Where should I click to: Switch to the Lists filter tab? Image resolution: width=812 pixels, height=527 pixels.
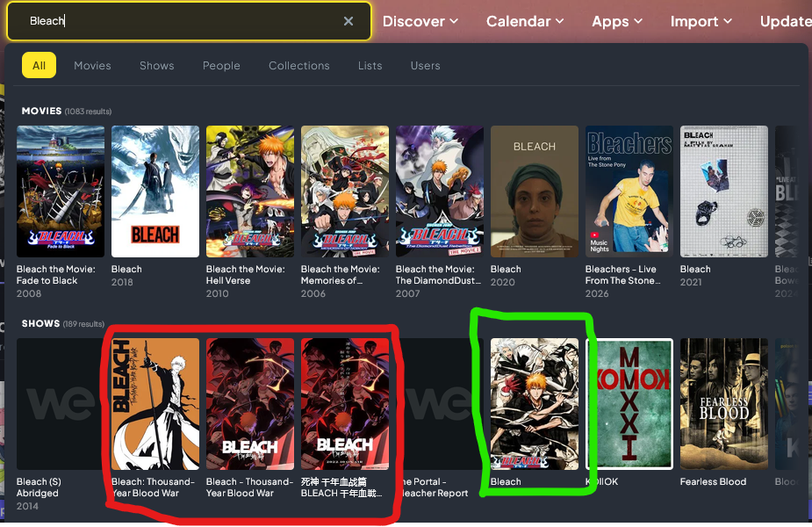coord(370,65)
